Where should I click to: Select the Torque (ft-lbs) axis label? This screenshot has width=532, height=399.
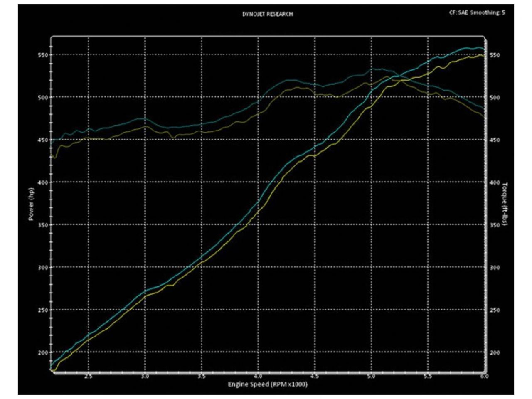click(x=506, y=204)
